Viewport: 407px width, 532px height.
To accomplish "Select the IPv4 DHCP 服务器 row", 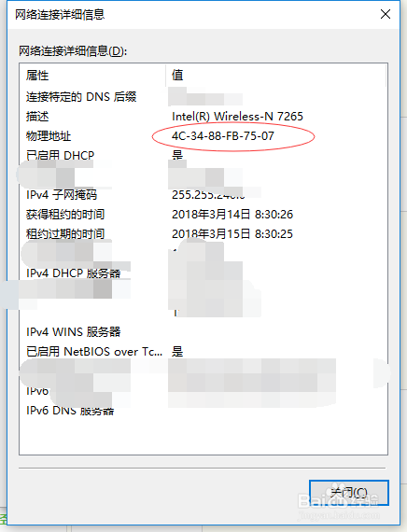I will click(x=203, y=273).
